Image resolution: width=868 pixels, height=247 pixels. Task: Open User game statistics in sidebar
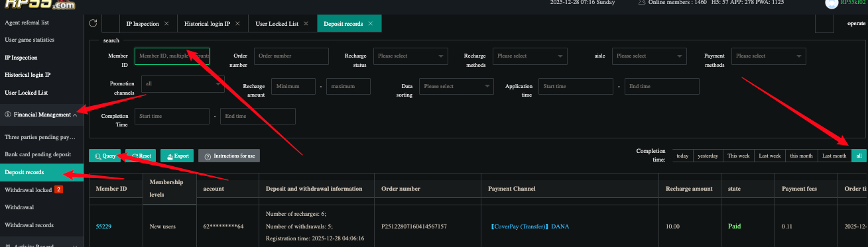pos(42,40)
